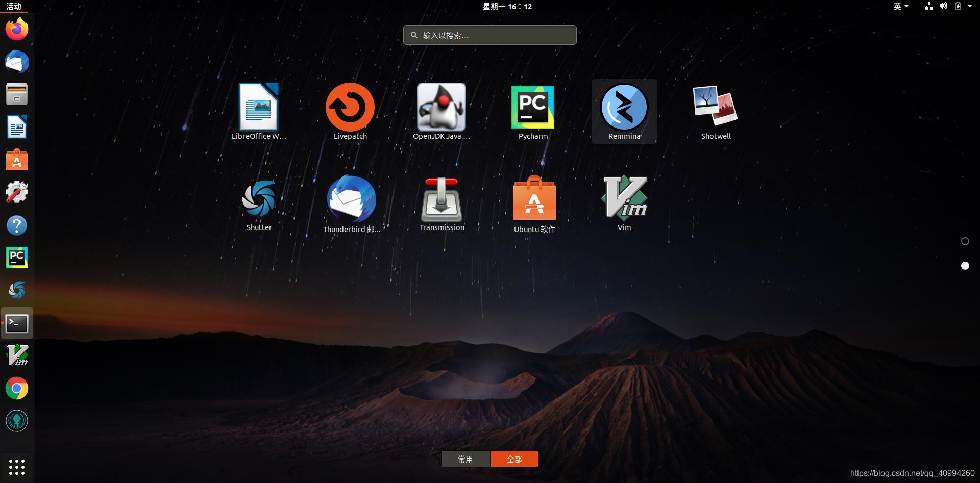Viewport: 980px width, 483px height.
Task: Launch Thunderbird mail from app grid
Action: point(351,205)
